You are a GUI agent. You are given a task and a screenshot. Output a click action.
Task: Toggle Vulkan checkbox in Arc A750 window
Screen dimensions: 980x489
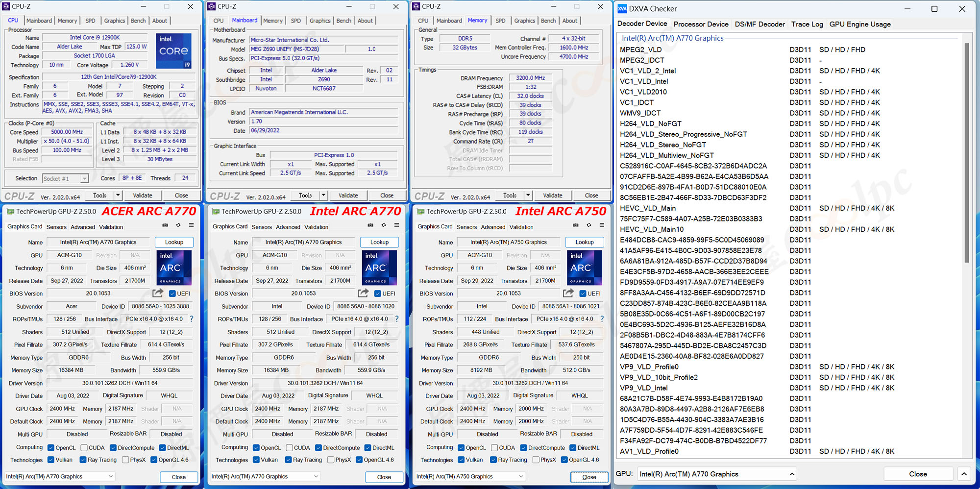(x=461, y=460)
